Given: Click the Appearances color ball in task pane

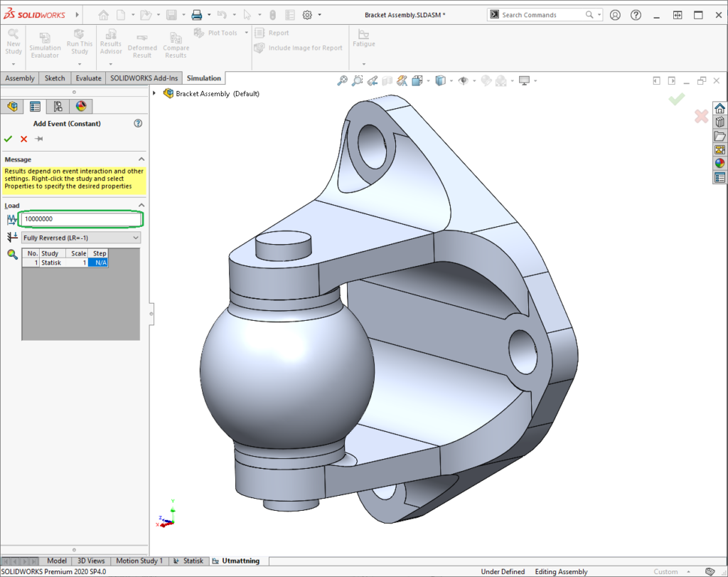Looking at the screenshot, I should [x=719, y=163].
